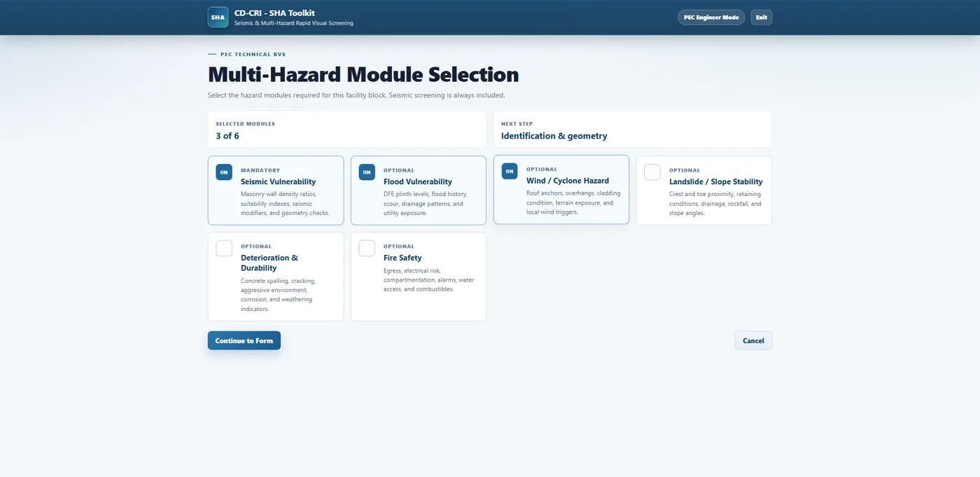The width and height of the screenshot is (980, 477).
Task: Exit the SHA Toolkit
Action: [x=762, y=18]
